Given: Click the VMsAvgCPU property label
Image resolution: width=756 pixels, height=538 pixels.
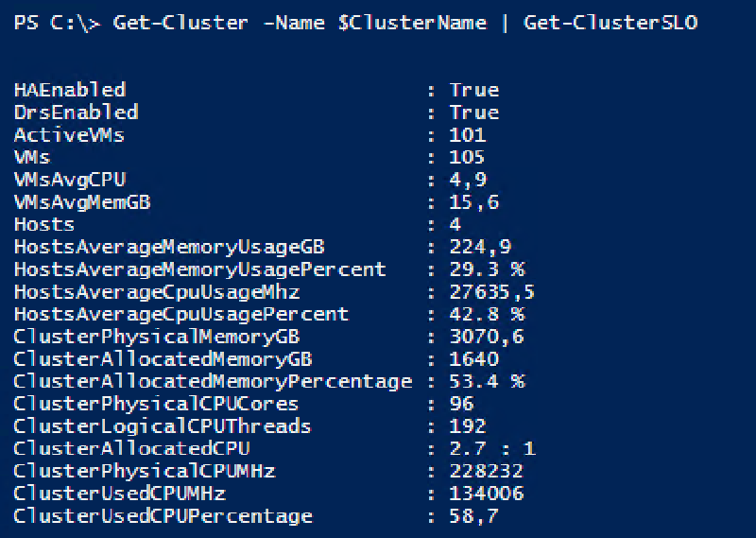Looking at the screenshot, I should pyautogui.click(x=70, y=180).
